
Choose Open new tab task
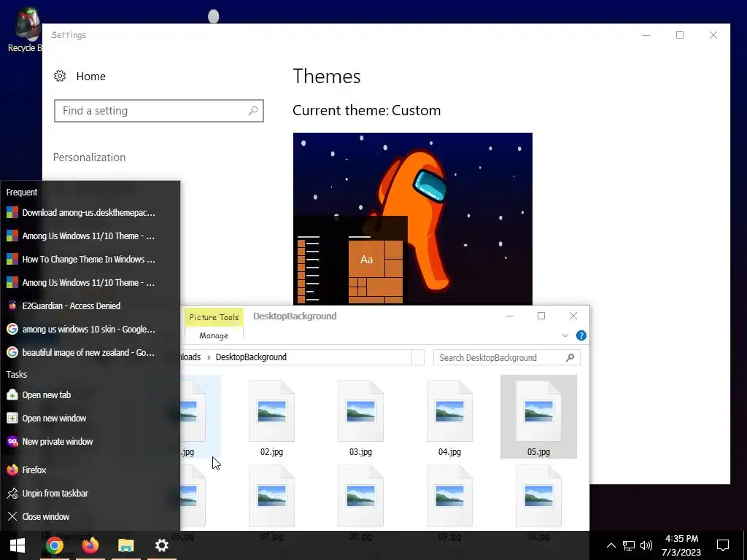coord(90,394)
